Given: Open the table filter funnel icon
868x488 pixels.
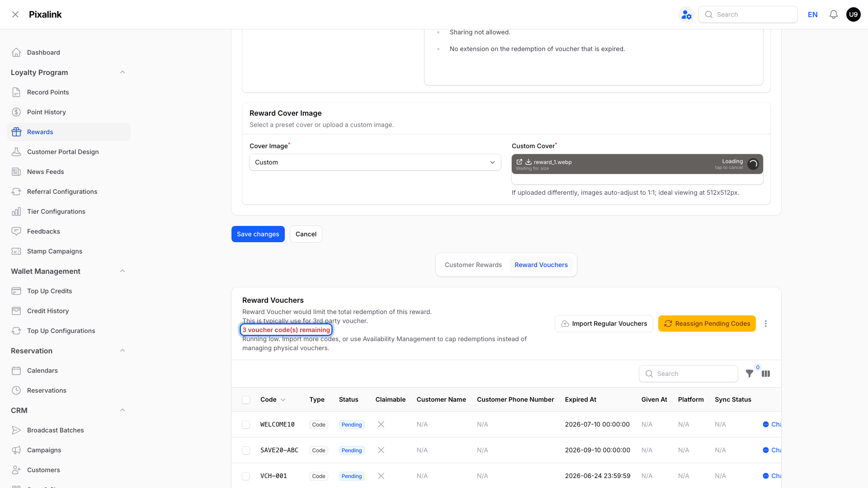Looking at the screenshot, I should tap(750, 374).
